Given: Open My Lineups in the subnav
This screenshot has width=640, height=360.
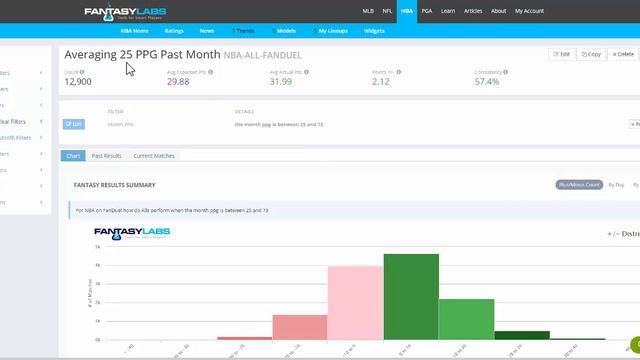Looking at the screenshot, I should (x=331, y=31).
